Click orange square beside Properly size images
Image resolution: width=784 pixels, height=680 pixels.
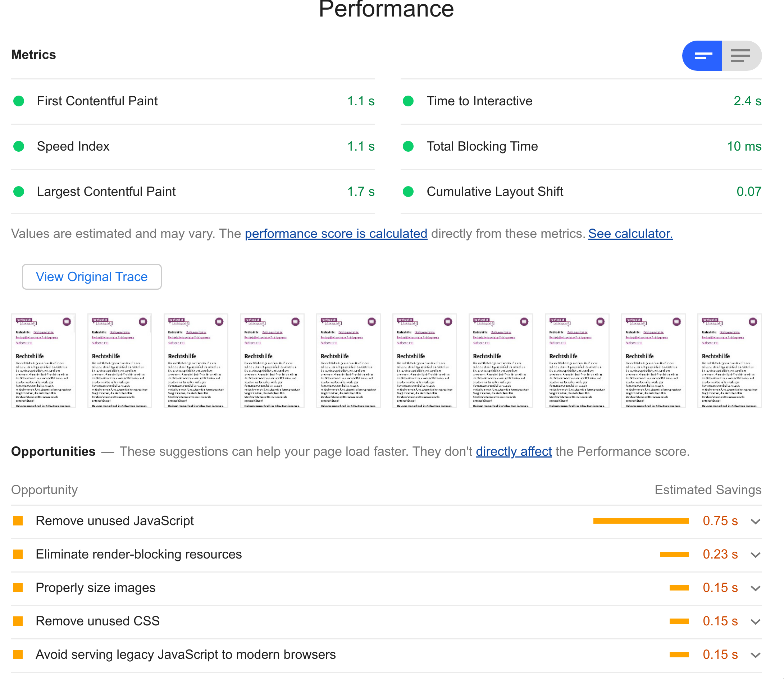pos(18,588)
